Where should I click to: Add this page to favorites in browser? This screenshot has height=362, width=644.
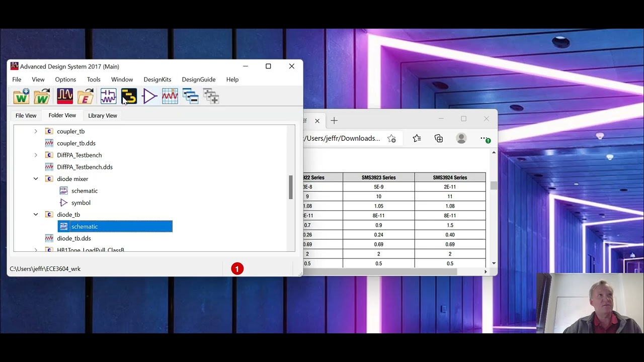[x=391, y=139]
